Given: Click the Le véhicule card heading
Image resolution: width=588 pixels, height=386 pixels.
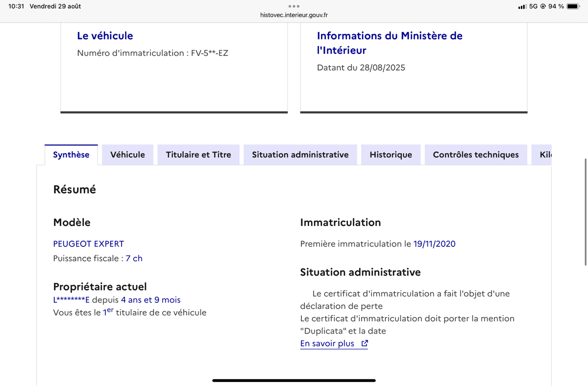Looking at the screenshot, I should pyautogui.click(x=105, y=36).
